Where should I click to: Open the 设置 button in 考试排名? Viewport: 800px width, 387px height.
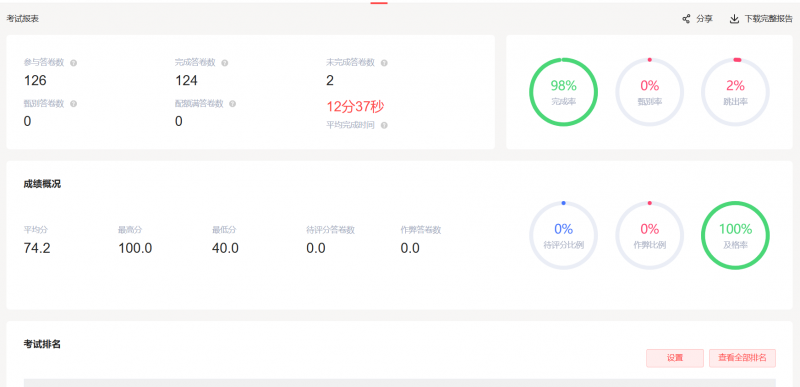point(674,358)
